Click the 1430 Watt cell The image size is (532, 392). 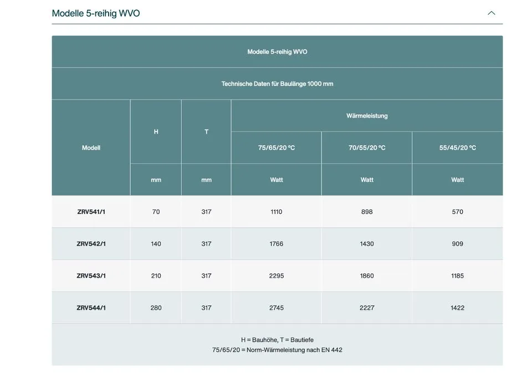click(367, 244)
